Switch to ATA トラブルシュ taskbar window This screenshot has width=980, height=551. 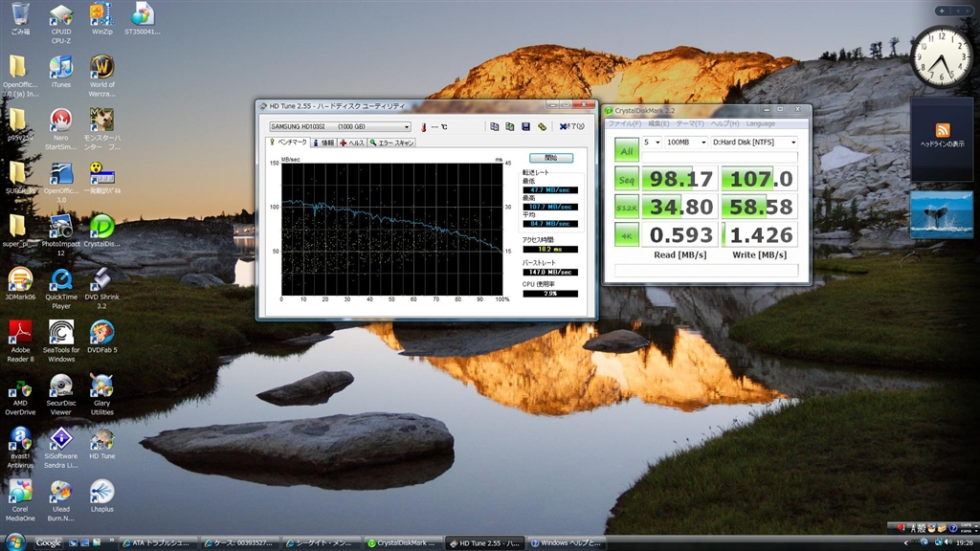tap(159, 543)
